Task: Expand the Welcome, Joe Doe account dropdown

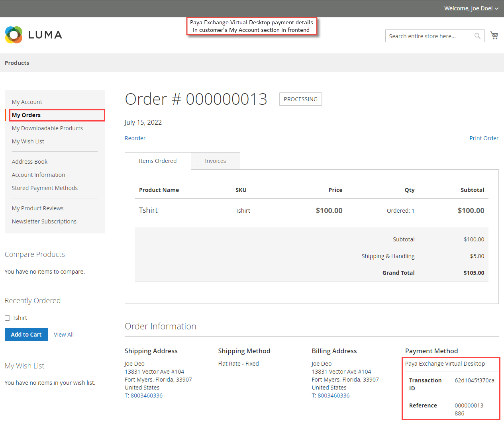Action: pos(471,8)
